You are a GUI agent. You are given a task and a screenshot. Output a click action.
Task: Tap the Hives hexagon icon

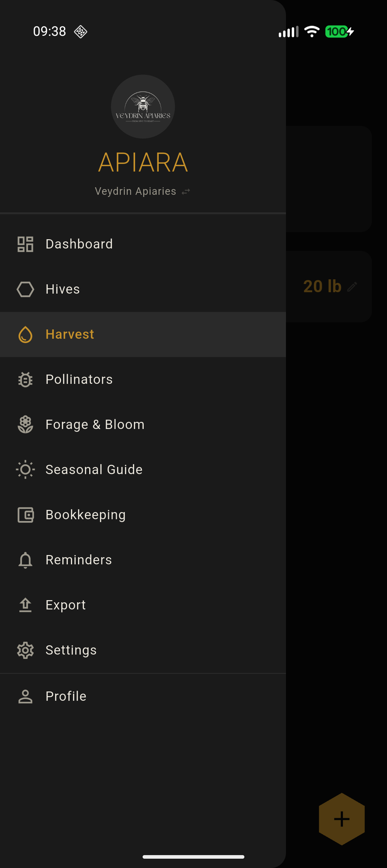[25, 289]
